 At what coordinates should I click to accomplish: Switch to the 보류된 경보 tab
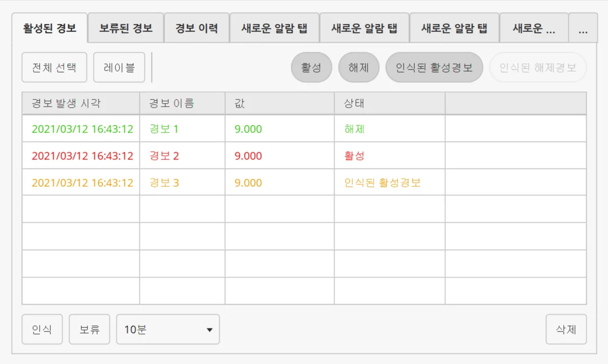(x=126, y=28)
